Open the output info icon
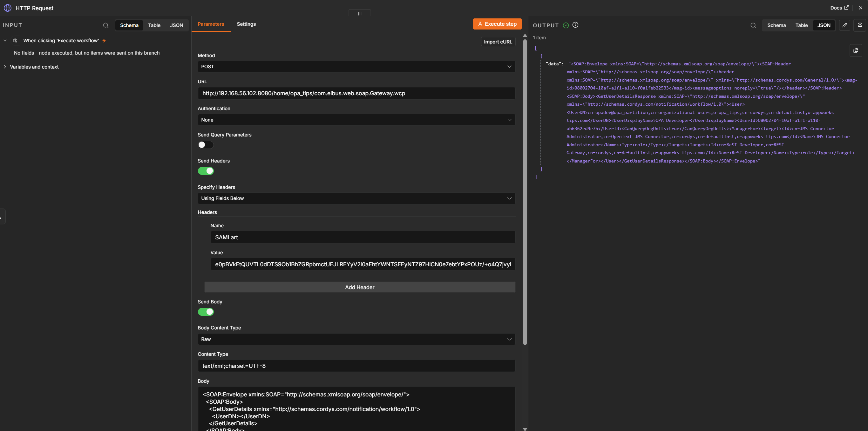Image resolution: width=868 pixels, height=431 pixels. [575, 25]
